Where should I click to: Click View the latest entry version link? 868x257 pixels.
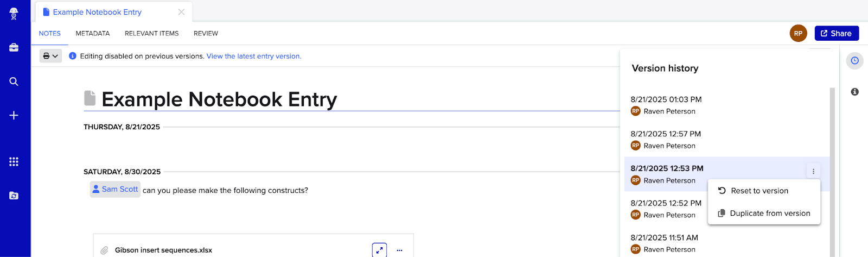pyautogui.click(x=253, y=56)
